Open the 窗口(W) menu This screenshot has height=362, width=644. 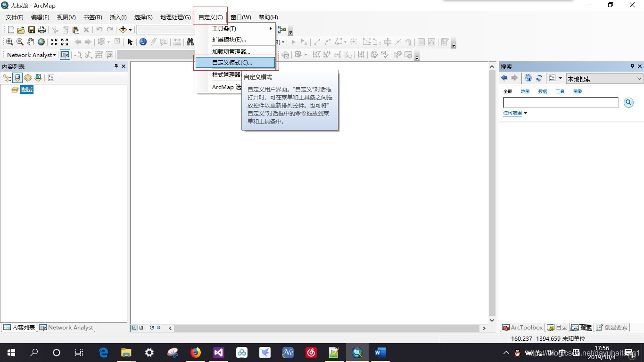(241, 17)
